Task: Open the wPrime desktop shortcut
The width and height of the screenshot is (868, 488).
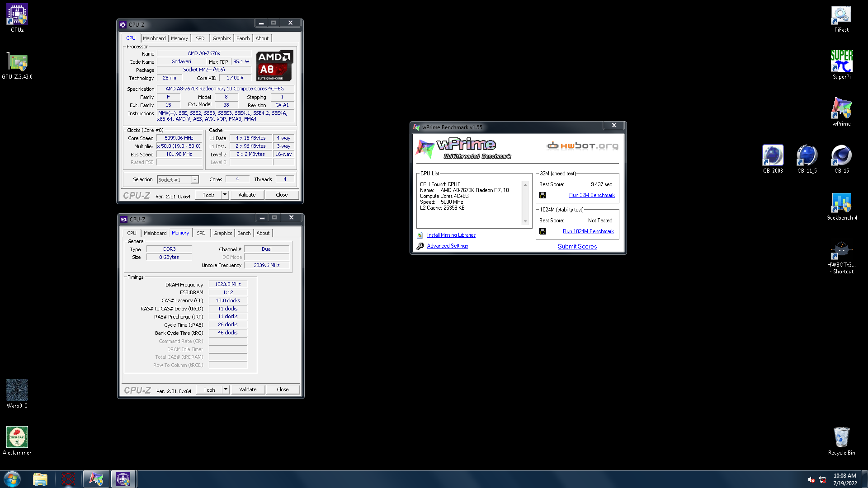Action: click(841, 112)
